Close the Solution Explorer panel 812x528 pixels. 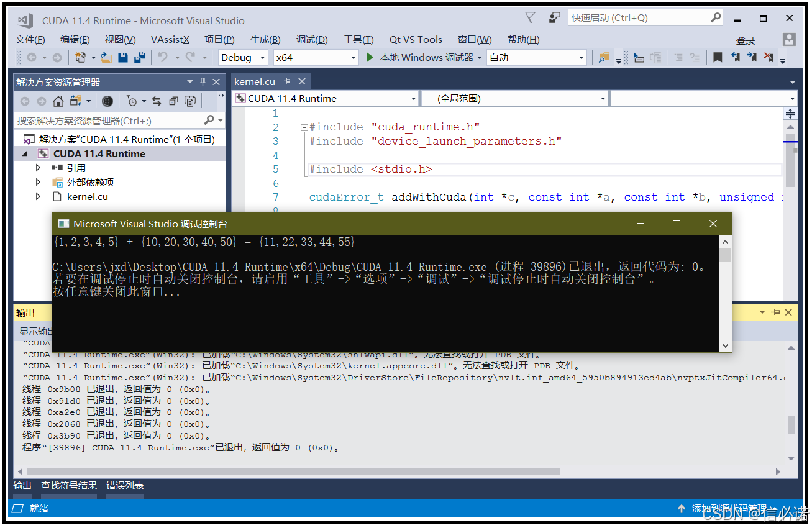click(216, 82)
